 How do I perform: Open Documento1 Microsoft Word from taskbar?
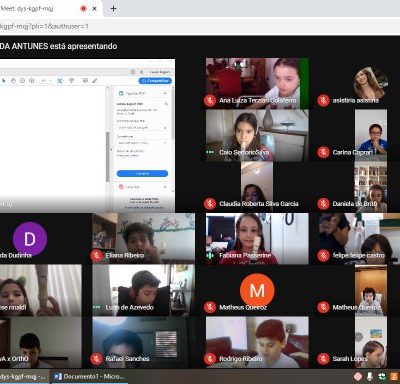[89, 377]
